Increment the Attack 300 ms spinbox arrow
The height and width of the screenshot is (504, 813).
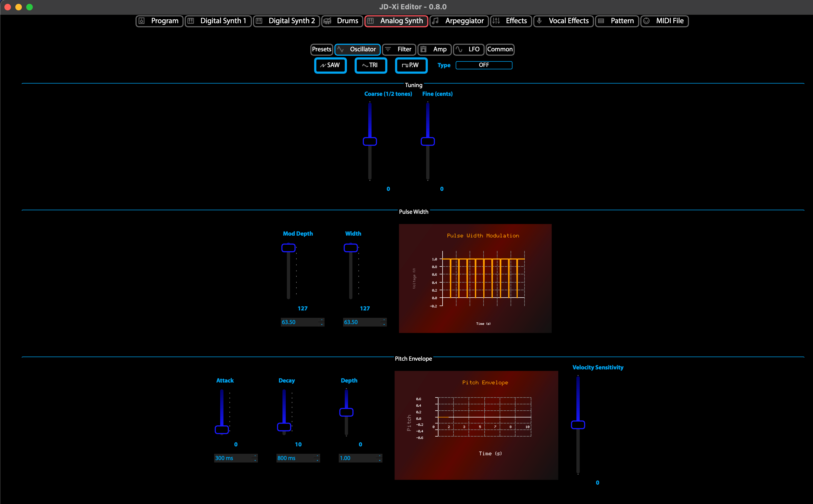(x=255, y=456)
